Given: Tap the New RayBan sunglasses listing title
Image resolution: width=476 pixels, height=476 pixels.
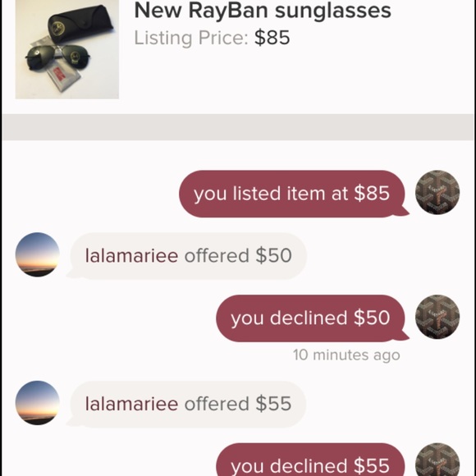Looking at the screenshot, I should [263, 11].
